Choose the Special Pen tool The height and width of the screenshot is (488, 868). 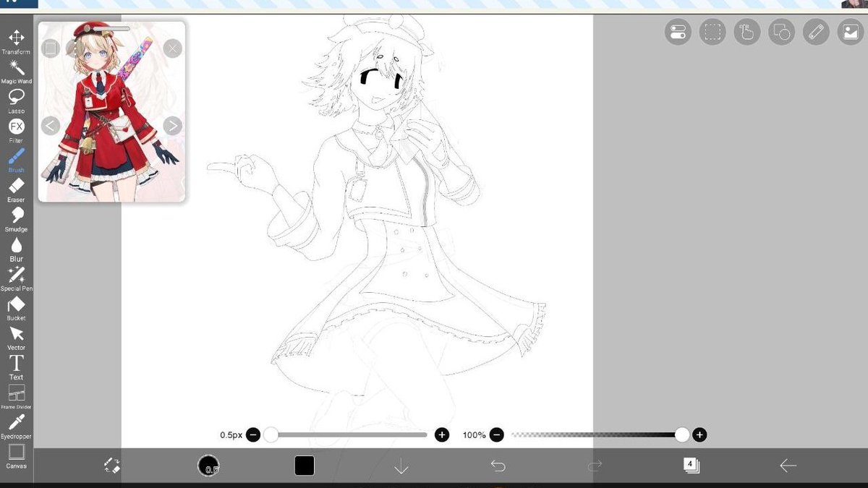[x=16, y=279]
